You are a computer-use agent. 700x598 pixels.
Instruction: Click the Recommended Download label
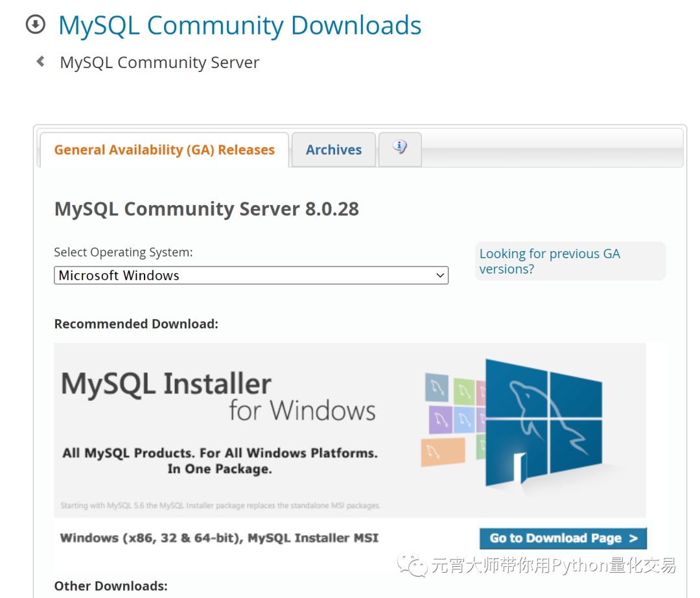tap(136, 324)
